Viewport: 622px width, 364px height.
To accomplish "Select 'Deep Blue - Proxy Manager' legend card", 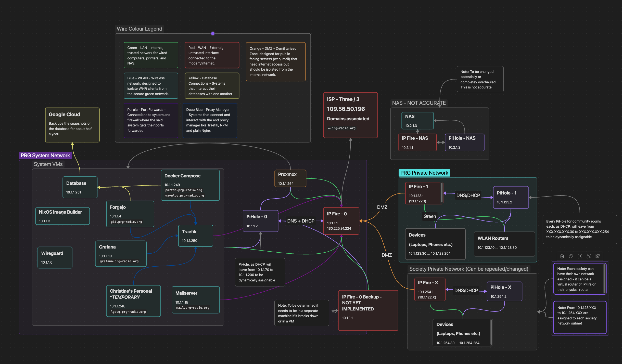I will click(210, 120).
